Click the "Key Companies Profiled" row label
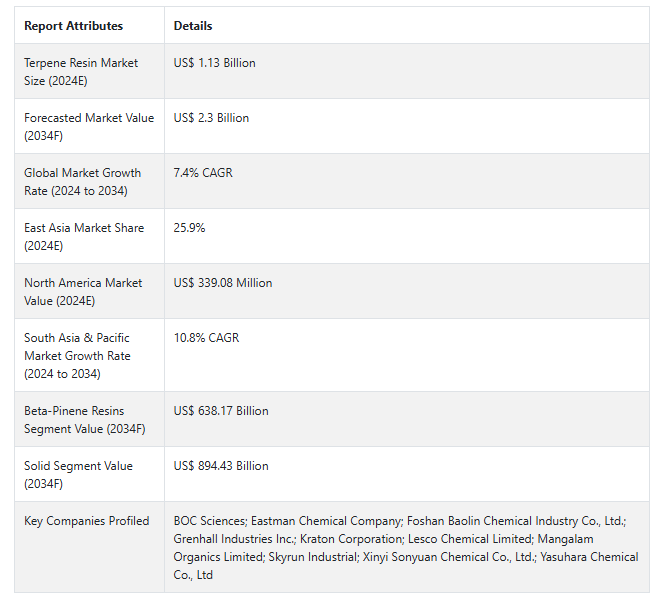This screenshot has height=597, width=656. [x=87, y=521]
